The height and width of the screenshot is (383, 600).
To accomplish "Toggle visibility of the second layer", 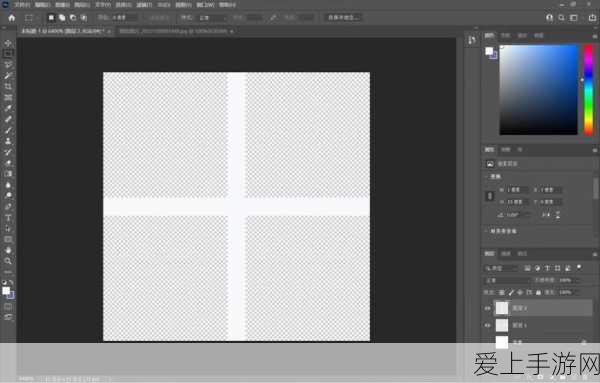I will (x=488, y=325).
